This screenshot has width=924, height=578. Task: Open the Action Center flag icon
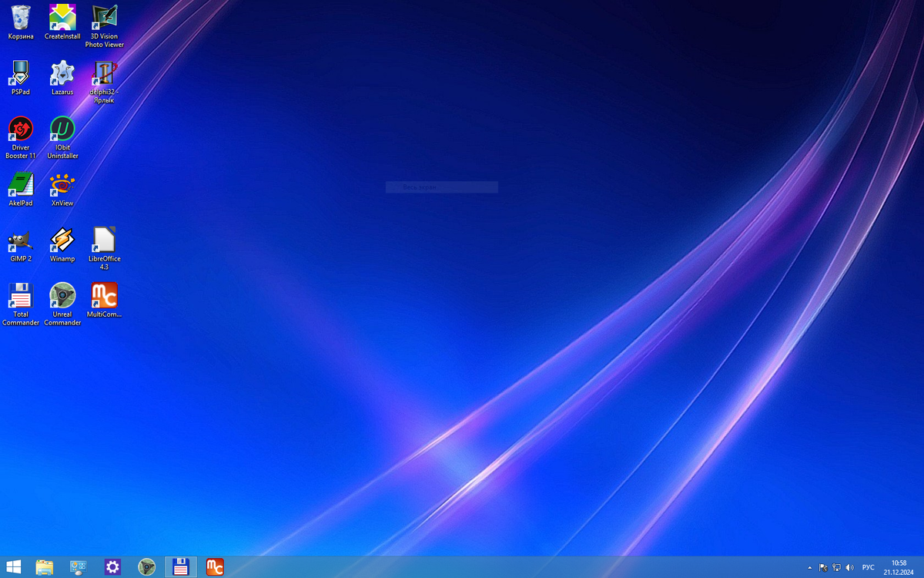(x=823, y=567)
